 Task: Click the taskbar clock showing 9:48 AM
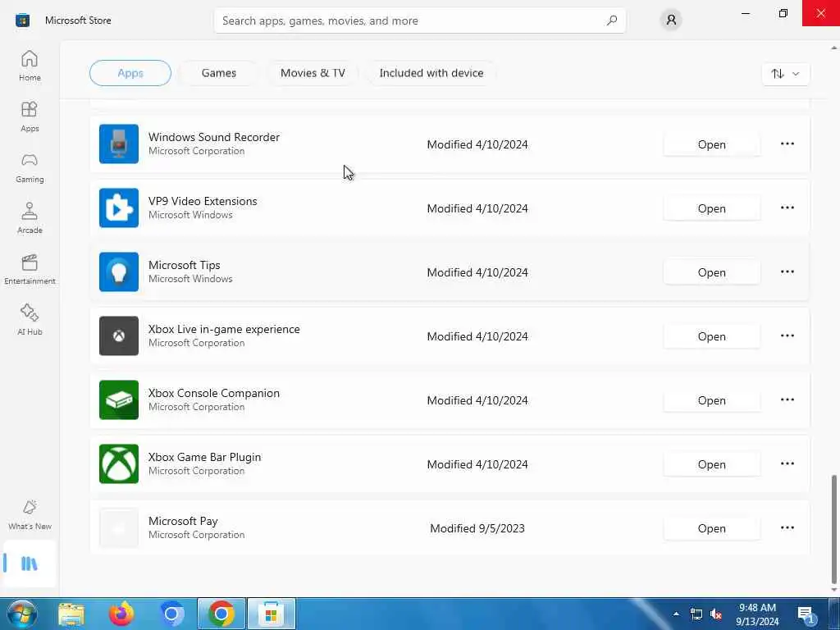point(757,614)
